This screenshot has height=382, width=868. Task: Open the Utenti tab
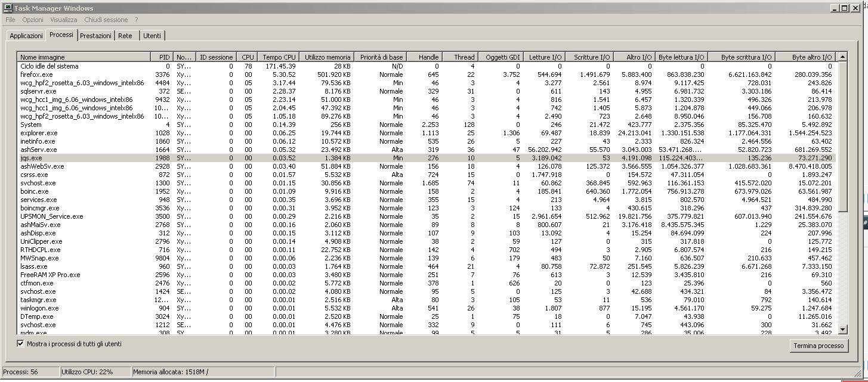pos(152,36)
